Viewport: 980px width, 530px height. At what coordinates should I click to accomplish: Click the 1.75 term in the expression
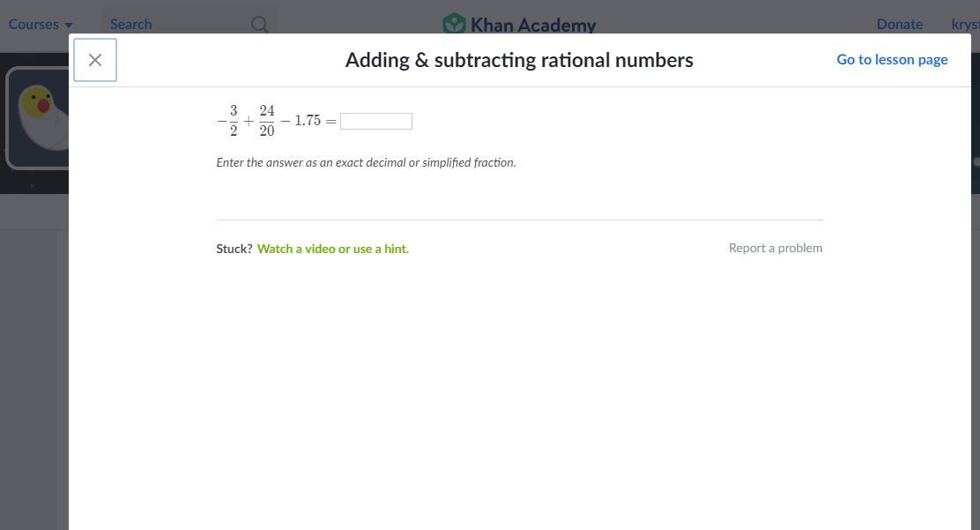pyautogui.click(x=308, y=120)
